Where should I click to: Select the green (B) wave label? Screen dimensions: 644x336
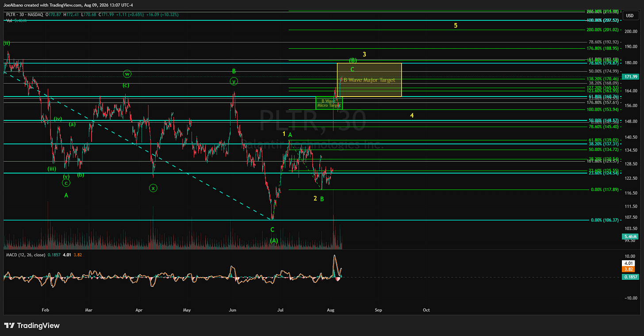click(353, 60)
